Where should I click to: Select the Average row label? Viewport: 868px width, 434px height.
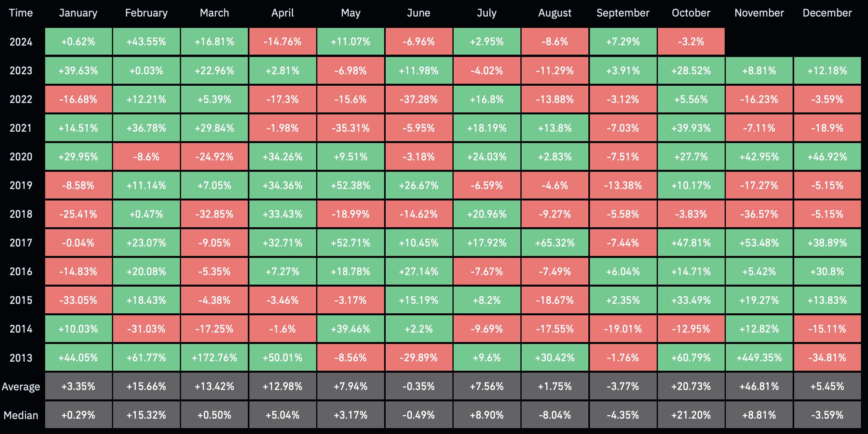pyautogui.click(x=21, y=386)
